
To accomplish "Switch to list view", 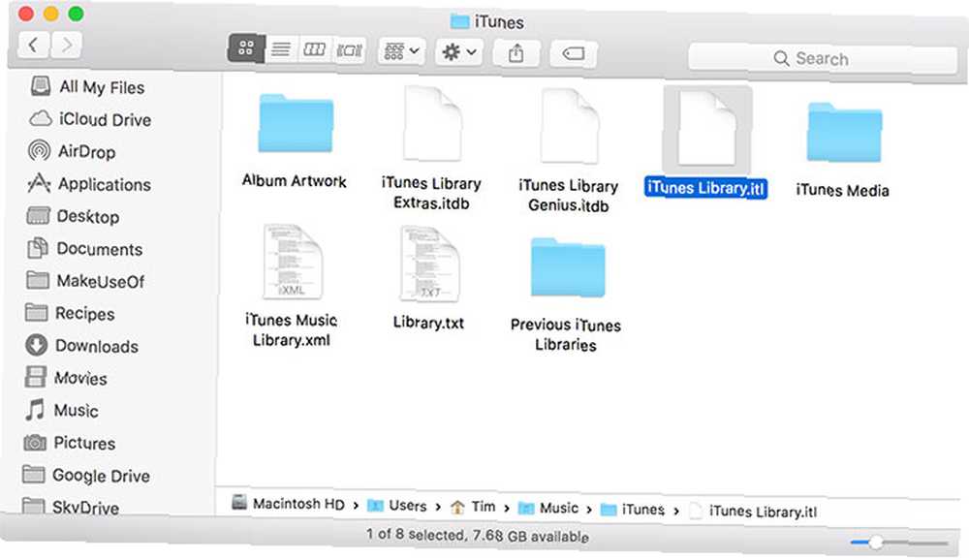I will [x=281, y=48].
